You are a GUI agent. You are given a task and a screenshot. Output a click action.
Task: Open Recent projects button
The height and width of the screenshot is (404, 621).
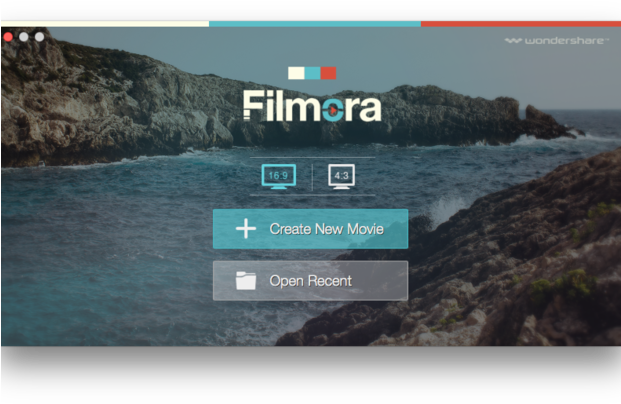[310, 280]
